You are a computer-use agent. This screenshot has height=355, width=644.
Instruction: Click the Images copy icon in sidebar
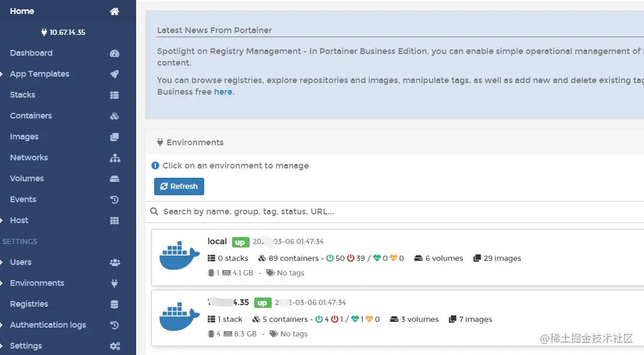click(115, 137)
